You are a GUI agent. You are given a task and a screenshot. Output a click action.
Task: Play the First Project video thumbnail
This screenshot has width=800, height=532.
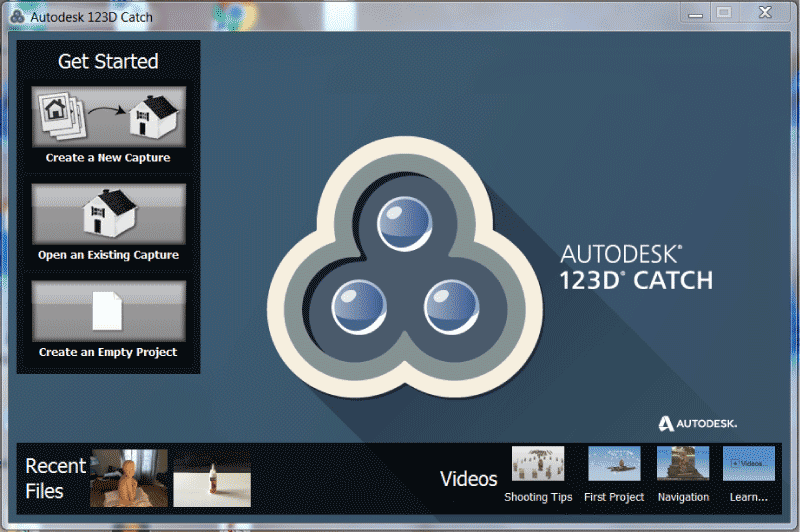pos(614,464)
